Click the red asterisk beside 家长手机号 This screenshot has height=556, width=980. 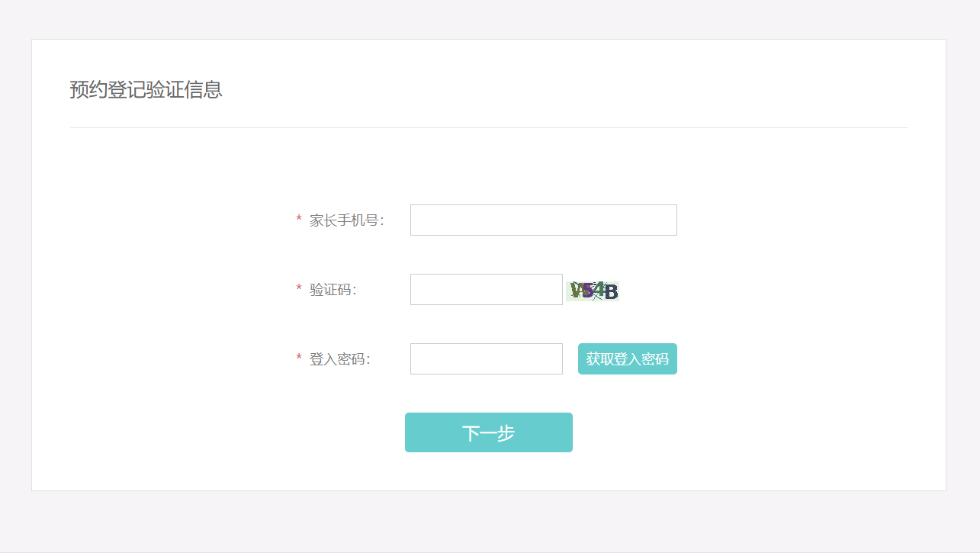299,220
